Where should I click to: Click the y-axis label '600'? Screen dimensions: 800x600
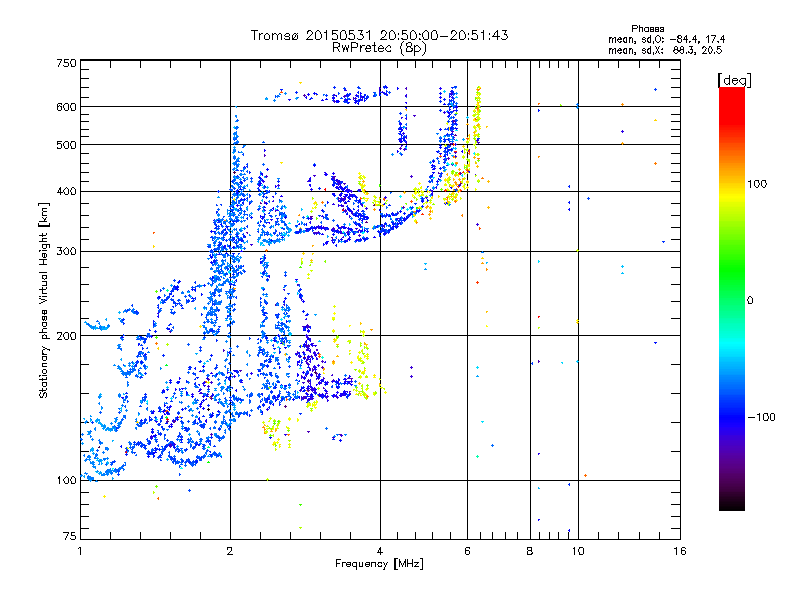pyautogui.click(x=66, y=107)
